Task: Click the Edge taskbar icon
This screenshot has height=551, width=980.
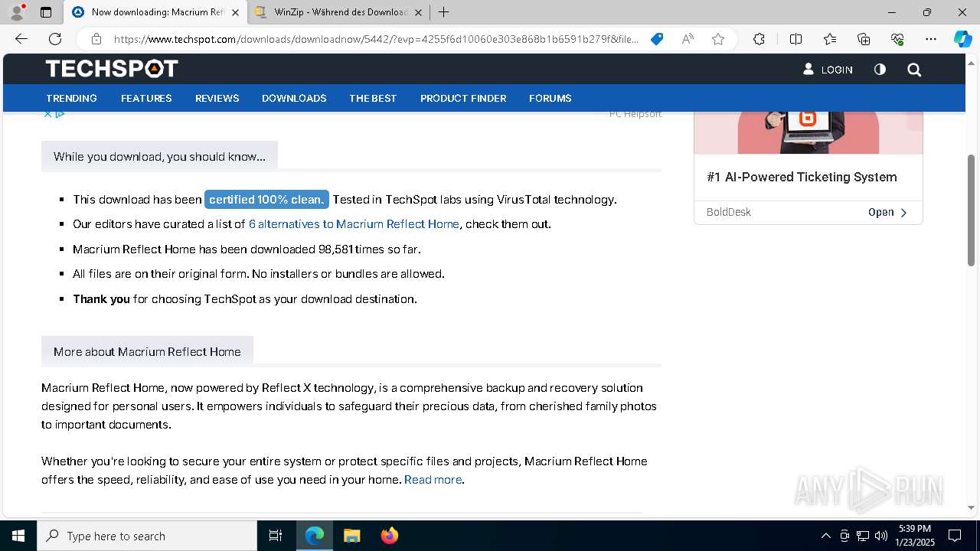Action: 315,536
